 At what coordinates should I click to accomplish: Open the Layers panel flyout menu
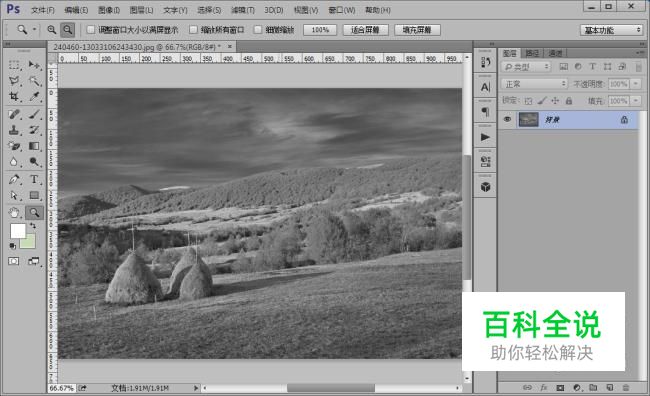click(x=639, y=53)
